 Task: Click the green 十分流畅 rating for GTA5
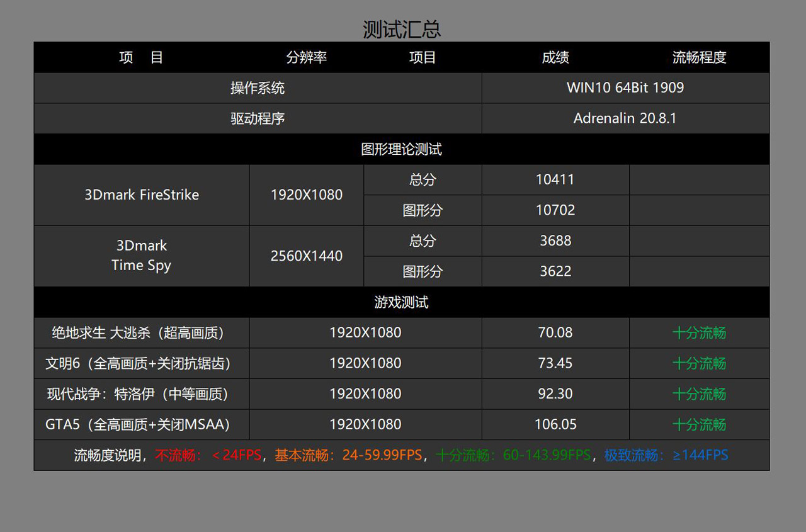pos(699,424)
